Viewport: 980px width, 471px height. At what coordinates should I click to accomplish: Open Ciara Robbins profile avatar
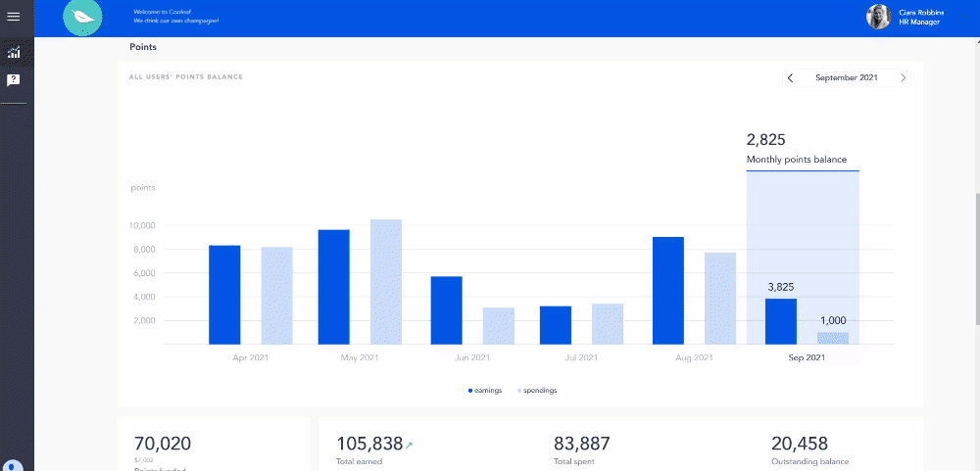point(878,17)
